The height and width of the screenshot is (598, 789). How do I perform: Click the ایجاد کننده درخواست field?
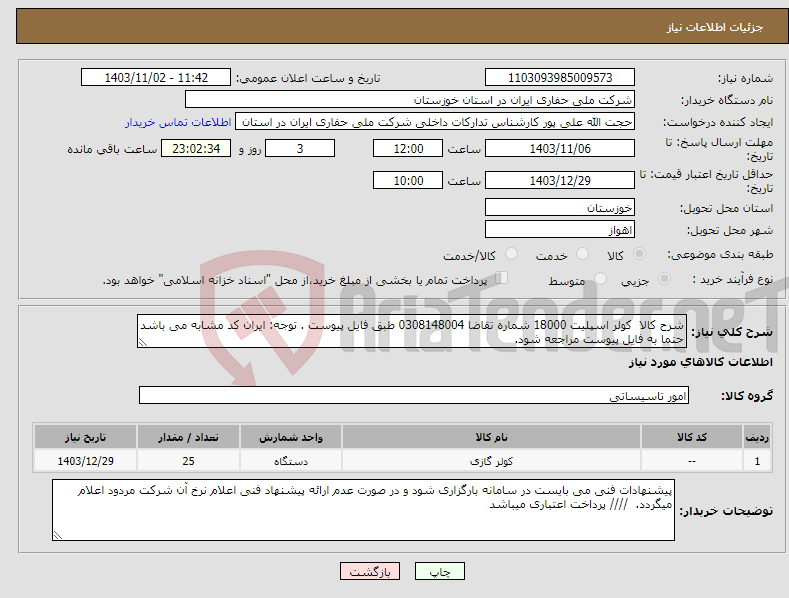[x=435, y=122]
